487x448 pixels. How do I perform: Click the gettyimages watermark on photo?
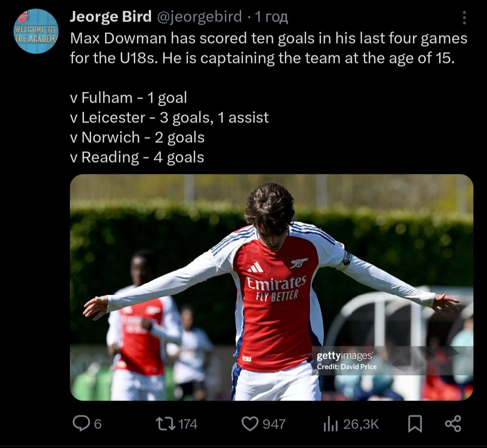click(345, 356)
